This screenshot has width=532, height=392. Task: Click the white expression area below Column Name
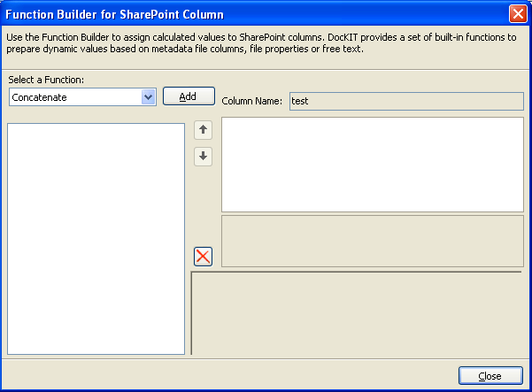(x=373, y=165)
